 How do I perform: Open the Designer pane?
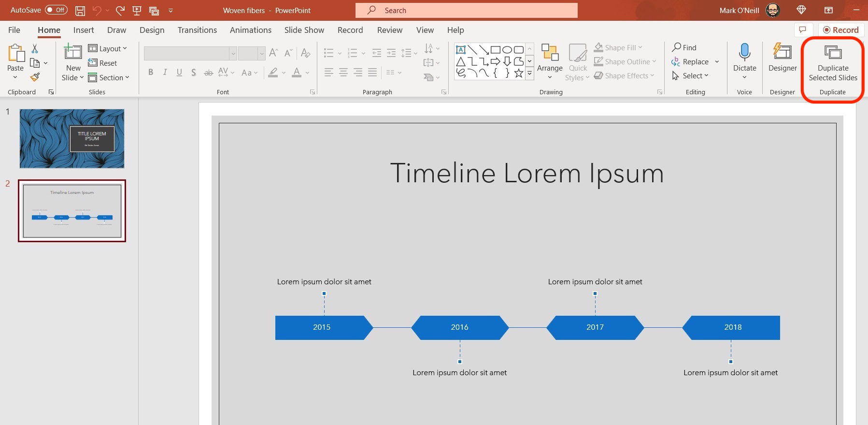pos(782,58)
